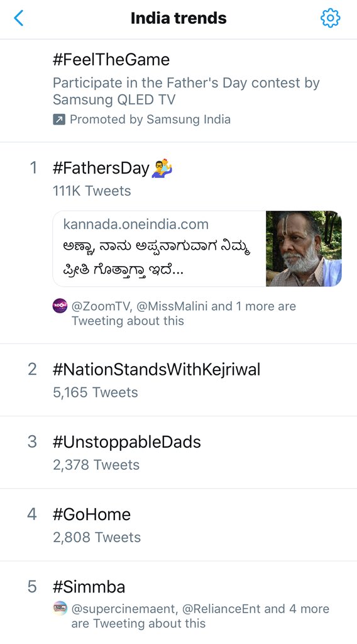Click the promoted arrow icon
The image size is (357, 644).
59,119
